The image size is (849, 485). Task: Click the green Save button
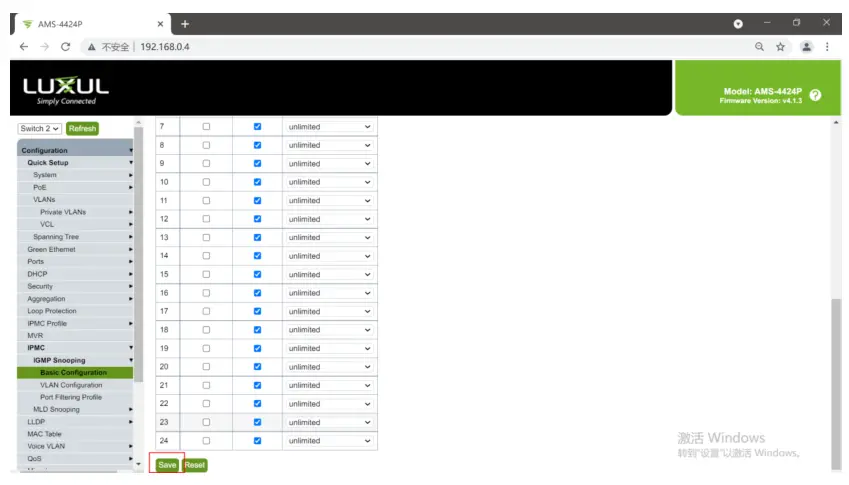(167, 465)
